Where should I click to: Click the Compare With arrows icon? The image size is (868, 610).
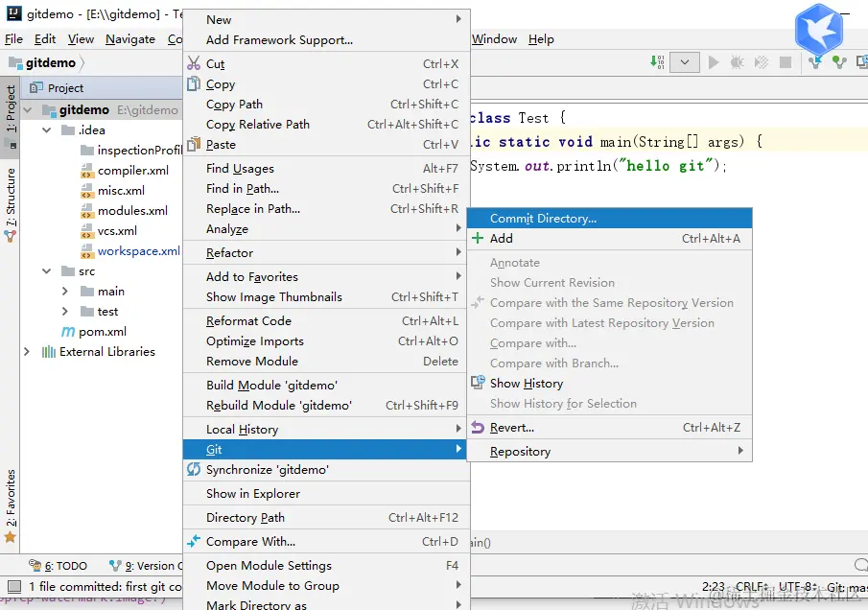click(x=193, y=541)
